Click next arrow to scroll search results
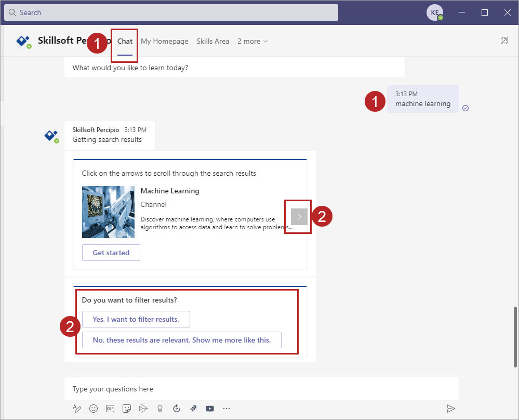 [x=299, y=217]
